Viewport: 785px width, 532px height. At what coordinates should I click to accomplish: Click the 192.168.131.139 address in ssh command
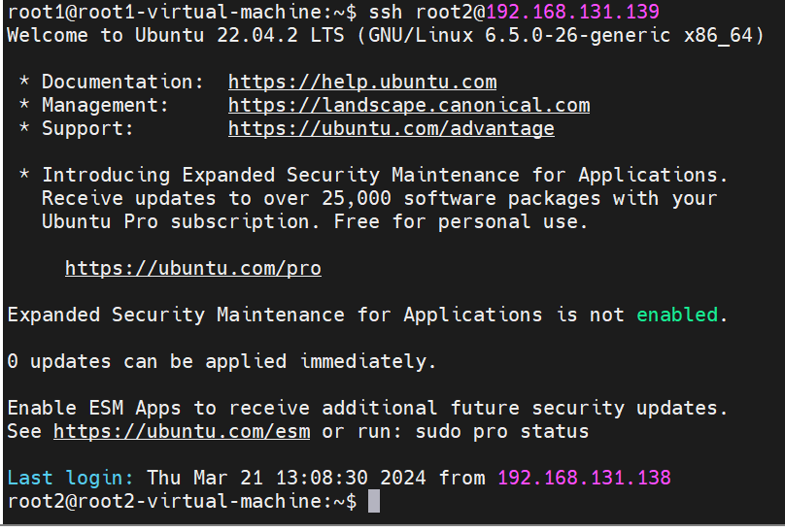(573, 12)
